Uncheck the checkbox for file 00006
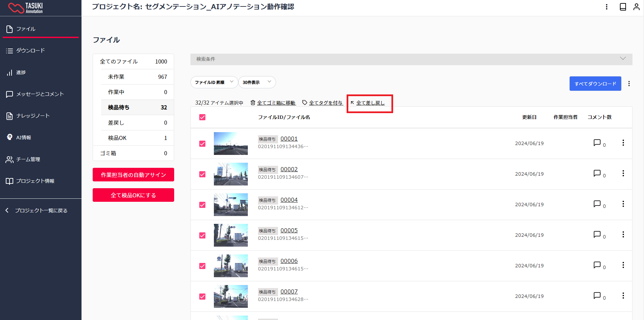This screenshot has height=320, width=644. [202, 266]
